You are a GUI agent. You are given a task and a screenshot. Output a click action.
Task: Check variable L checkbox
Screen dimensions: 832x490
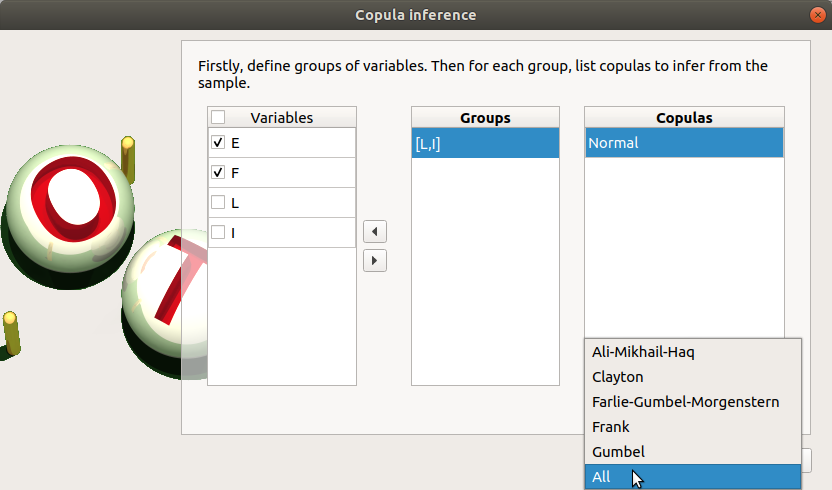pos(218,203)
